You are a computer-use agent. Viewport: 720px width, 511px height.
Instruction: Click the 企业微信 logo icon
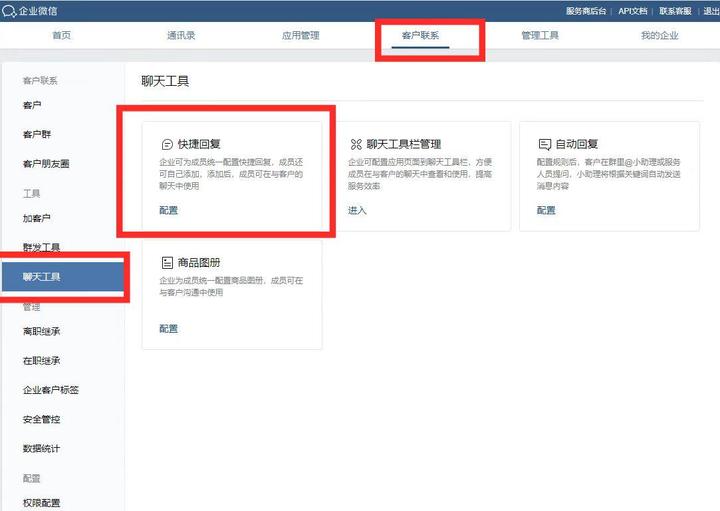pos(9,10)
